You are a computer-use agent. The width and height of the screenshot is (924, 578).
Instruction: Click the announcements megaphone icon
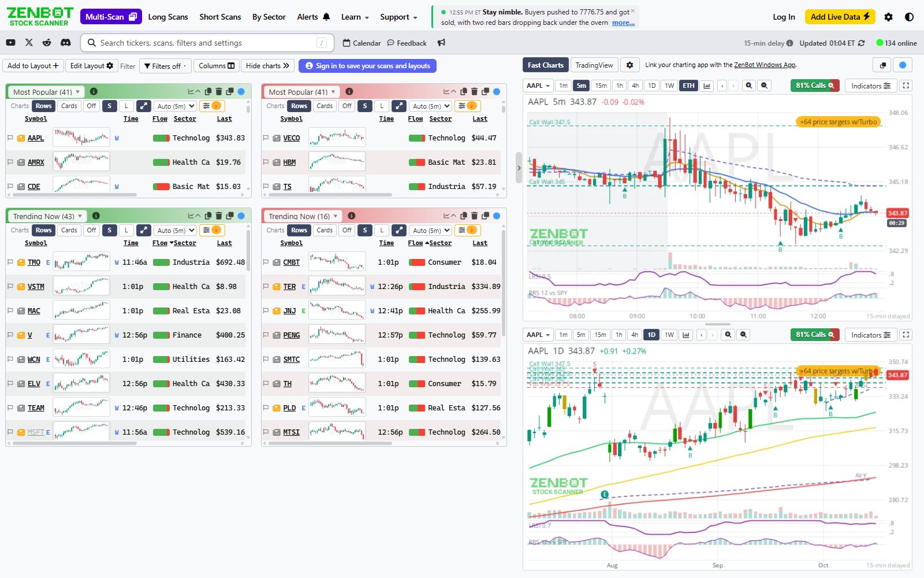tap(441, 43)
